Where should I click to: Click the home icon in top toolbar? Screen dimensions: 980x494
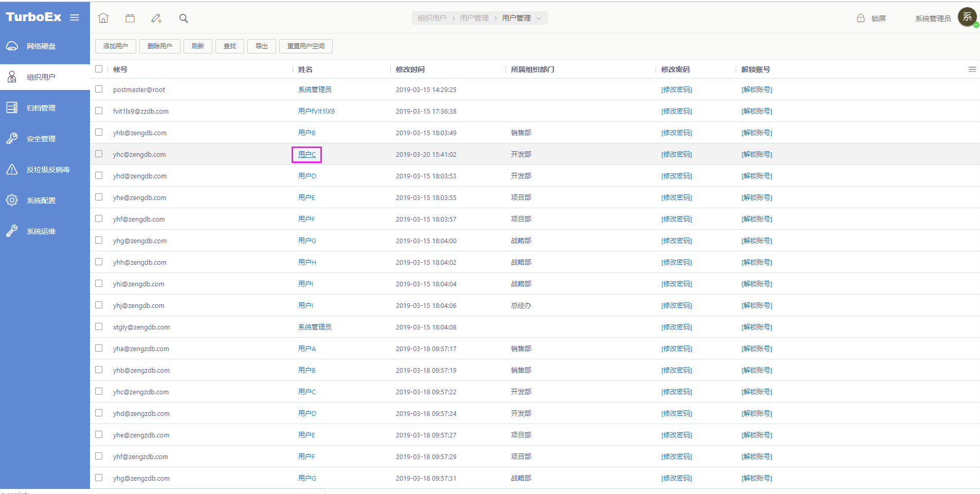(103, 19)
